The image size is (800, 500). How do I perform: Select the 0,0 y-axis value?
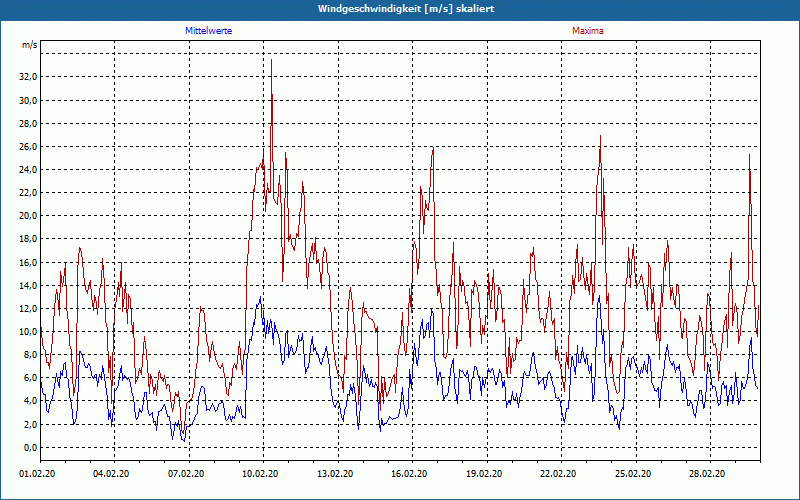(30, 447)
